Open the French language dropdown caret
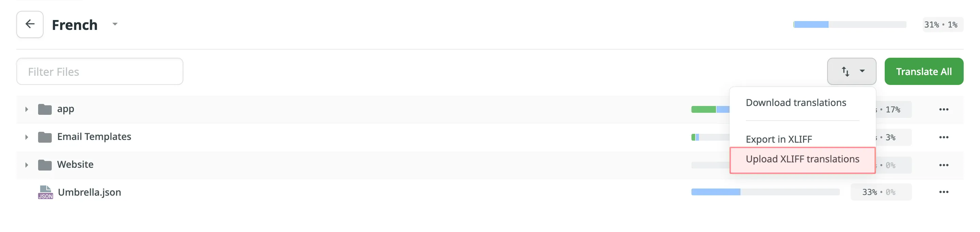980x232 pixels. 115,24
